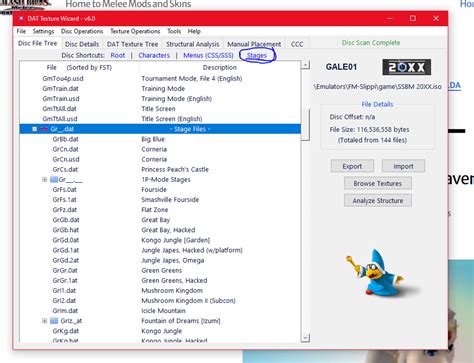Click the DAT Texture Wizard title bar icon

21,19
